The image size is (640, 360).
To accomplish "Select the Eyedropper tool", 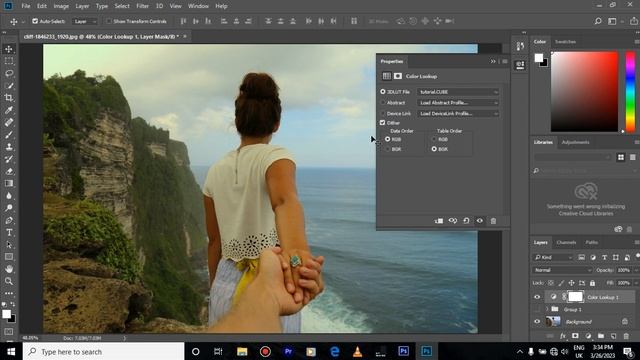I will [9, 110].
